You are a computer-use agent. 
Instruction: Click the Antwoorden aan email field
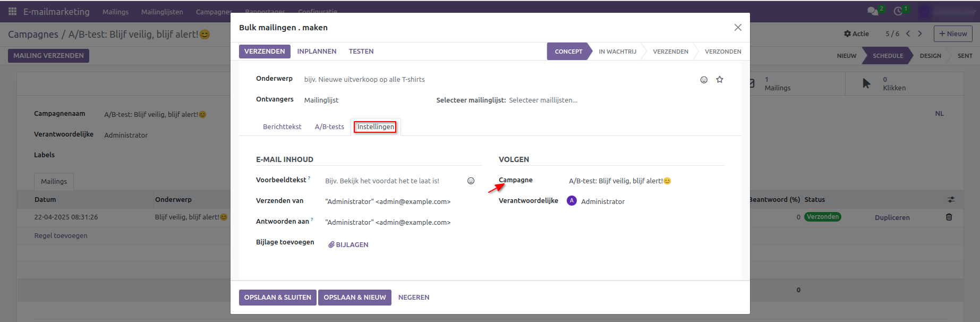coord(403,223)
